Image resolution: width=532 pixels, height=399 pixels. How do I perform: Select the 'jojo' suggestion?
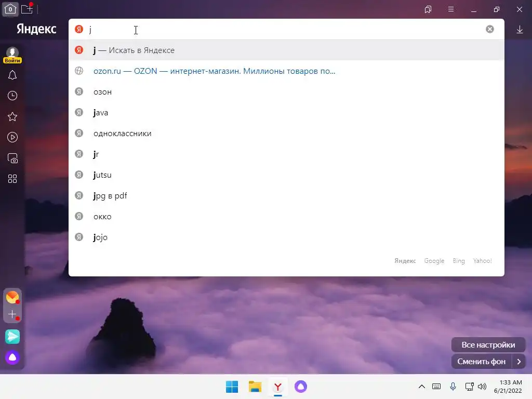286,237
